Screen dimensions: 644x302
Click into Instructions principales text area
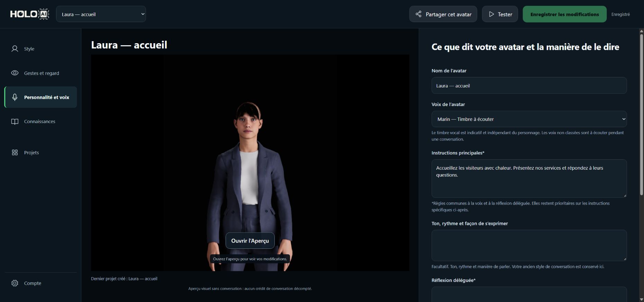pos(529,178)
